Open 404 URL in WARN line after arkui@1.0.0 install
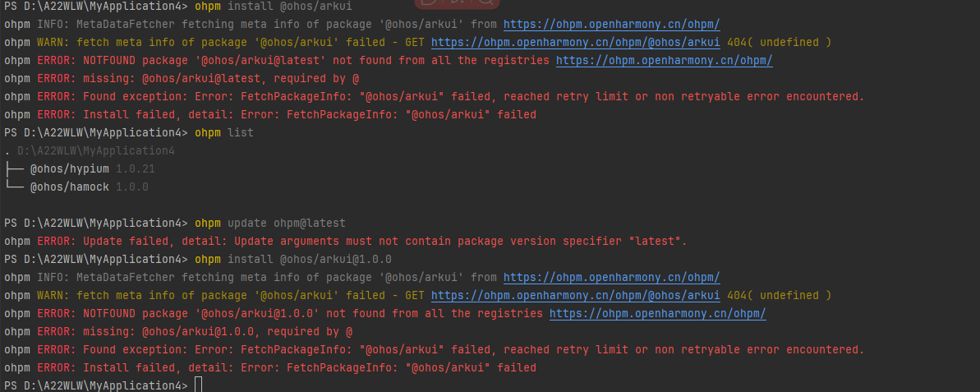Viewport: 980px width, 392px height. click(x=576, y=295)
